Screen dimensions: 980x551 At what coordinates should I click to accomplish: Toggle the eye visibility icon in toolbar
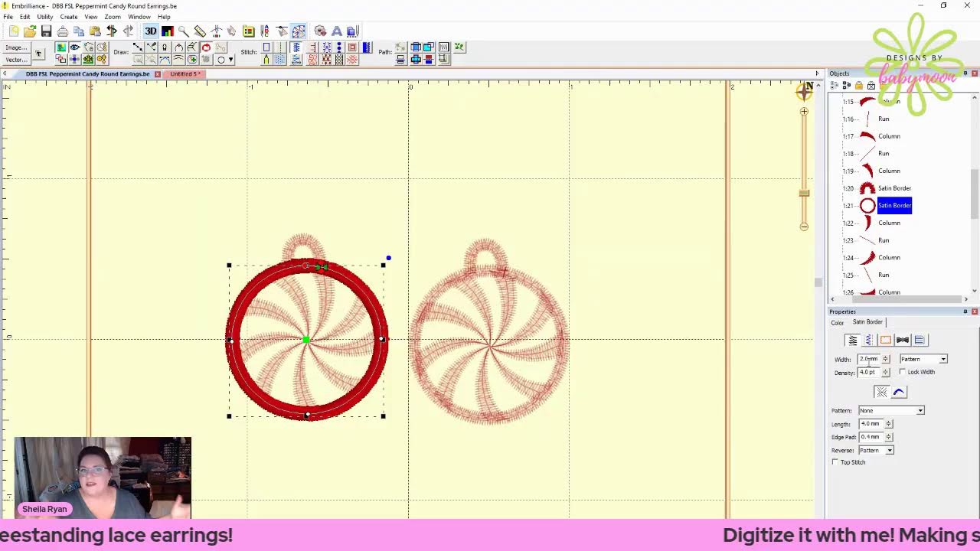[x=74, y=47]
